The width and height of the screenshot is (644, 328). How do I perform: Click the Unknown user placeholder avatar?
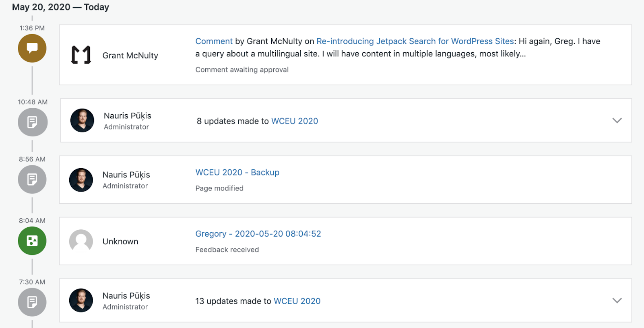81,241
